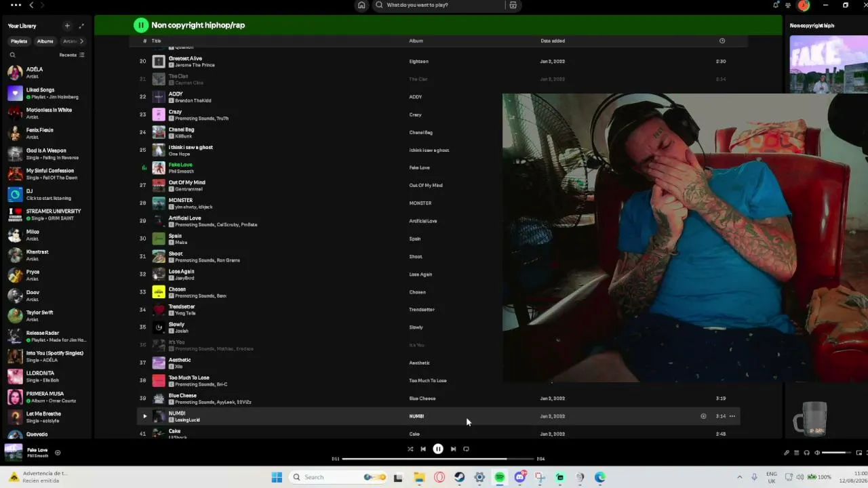
Task: Go to Spotify Home
Action: [x=361, y=5]
